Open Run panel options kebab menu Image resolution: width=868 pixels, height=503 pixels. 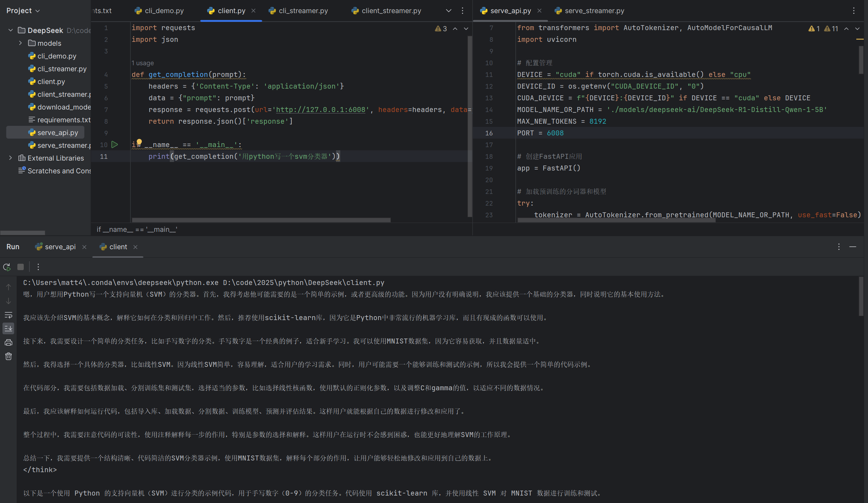(x=839, y=247)
